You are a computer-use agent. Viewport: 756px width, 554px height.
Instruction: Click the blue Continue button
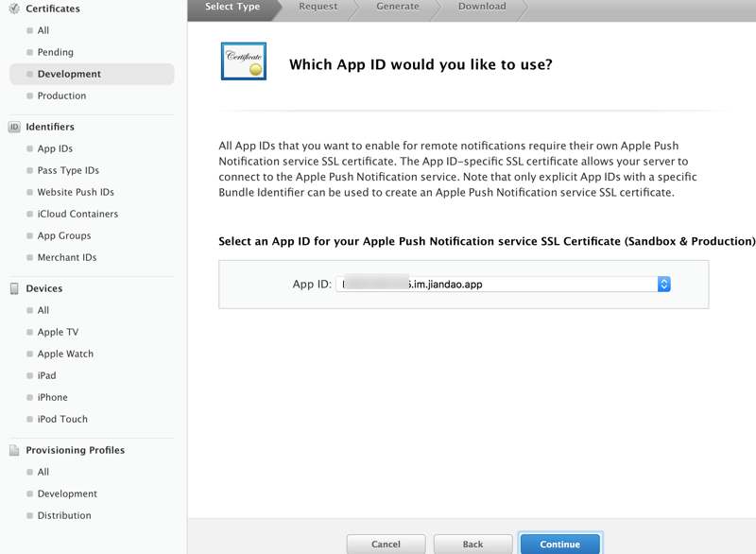tap(559, 544)
